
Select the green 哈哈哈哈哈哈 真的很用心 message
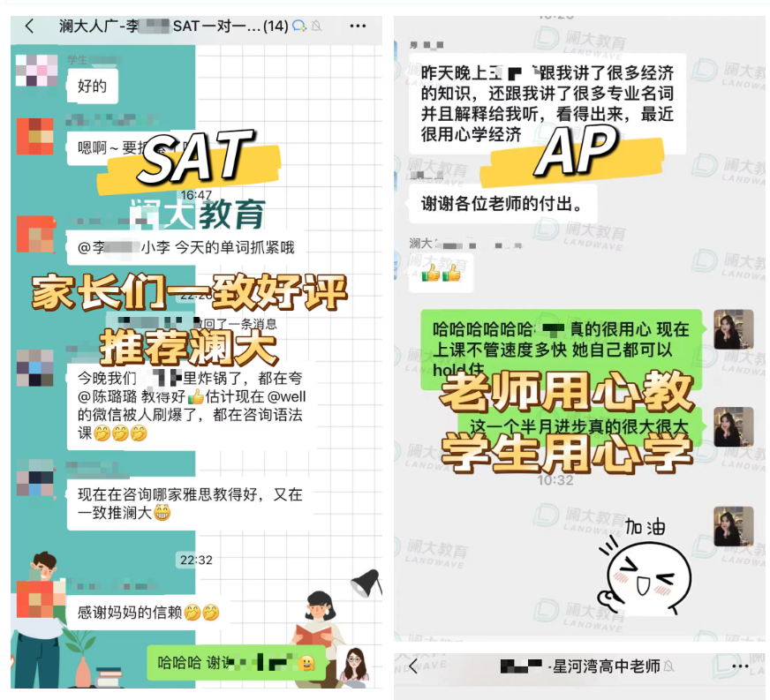[561, 350]
